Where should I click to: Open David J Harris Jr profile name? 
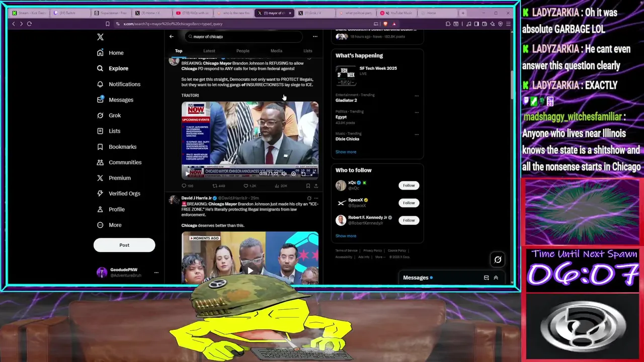click(x=197, y=198)
